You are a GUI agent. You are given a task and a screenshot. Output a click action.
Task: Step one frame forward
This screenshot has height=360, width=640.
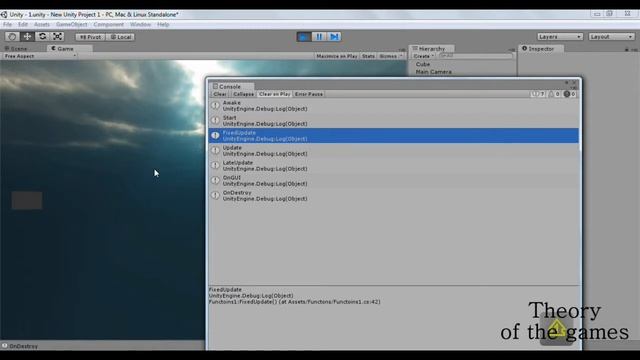(334, 37)
